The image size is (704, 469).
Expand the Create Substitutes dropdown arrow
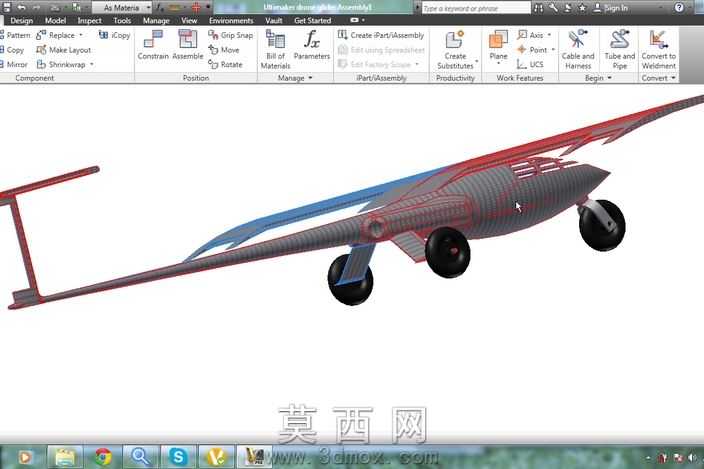[x=476, y=61]
